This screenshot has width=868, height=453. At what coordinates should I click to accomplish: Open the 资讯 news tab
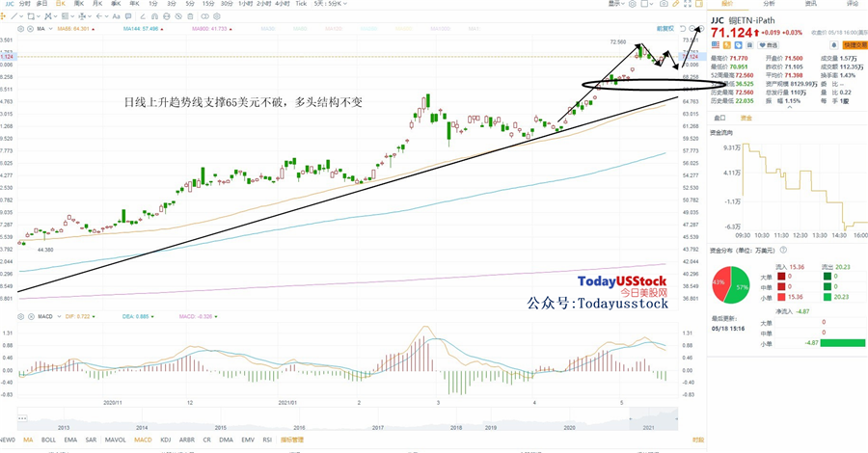pos(811,4)
